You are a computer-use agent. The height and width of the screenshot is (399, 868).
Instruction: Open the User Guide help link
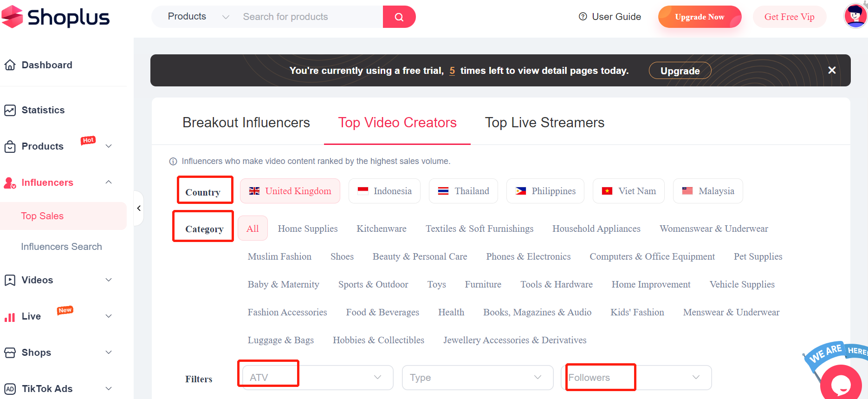pyautogui.click(x=610, y=17)
